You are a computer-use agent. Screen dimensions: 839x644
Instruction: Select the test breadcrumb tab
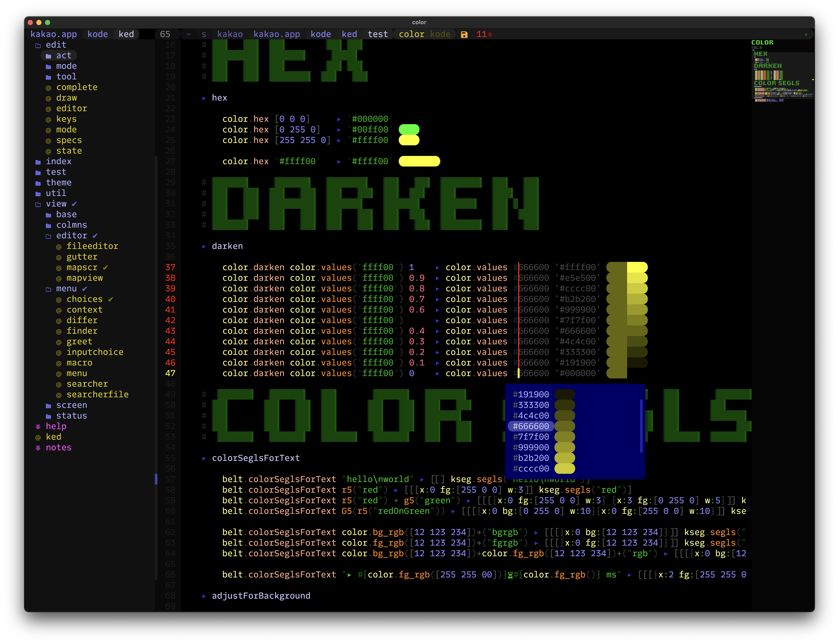[378, 34]
